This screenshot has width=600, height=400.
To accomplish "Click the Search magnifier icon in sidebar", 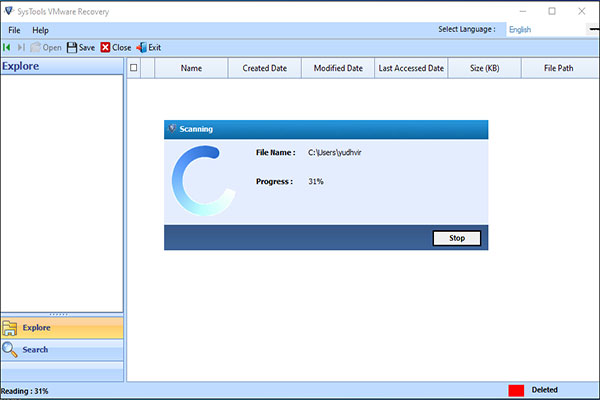I will [x=10, y=350].
